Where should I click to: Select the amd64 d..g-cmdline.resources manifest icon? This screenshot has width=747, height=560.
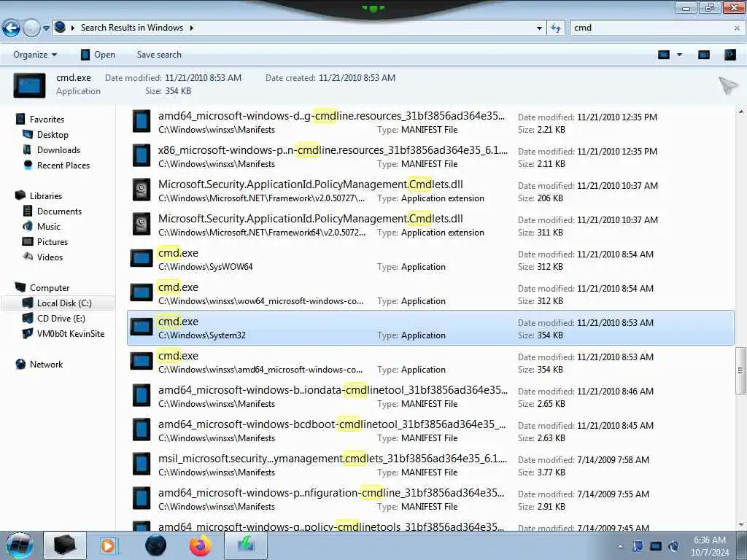click(142, 122)
